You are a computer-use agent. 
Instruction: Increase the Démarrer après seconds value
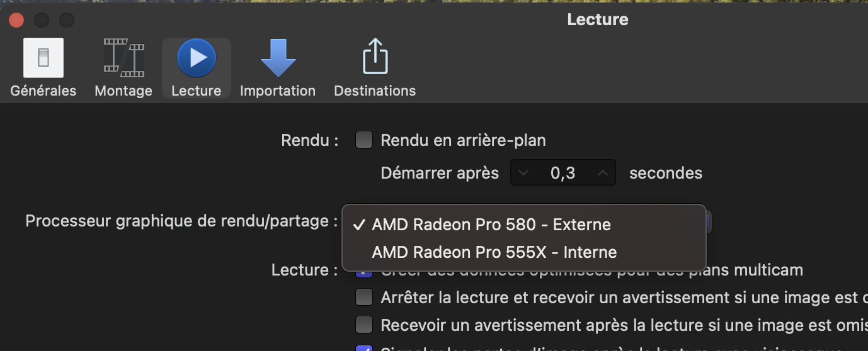(x=602, y=173)
